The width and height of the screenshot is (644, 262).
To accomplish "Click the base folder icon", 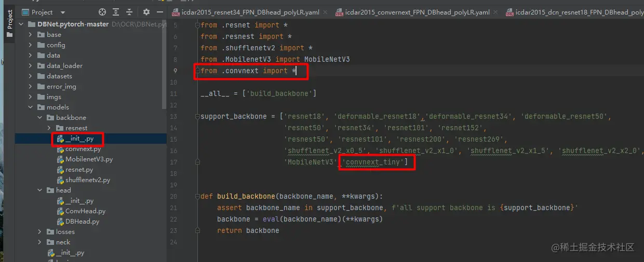I will pyautogui.click(x=41, y=35).
